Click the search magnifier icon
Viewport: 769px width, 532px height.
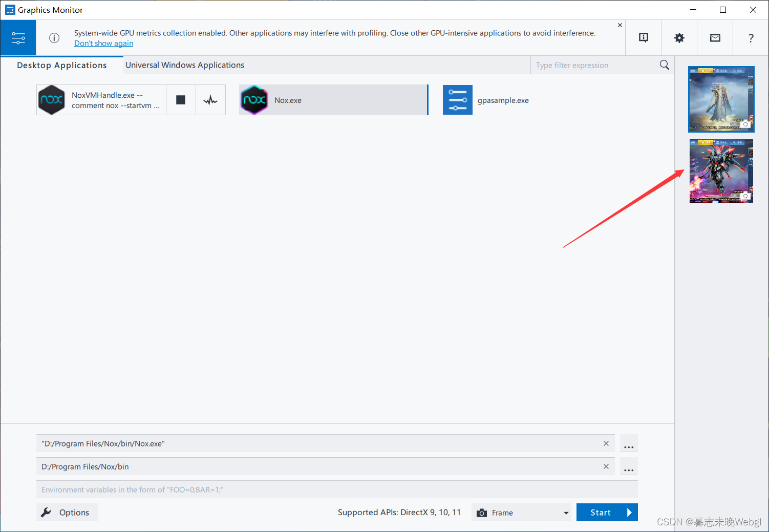[665, 65]
